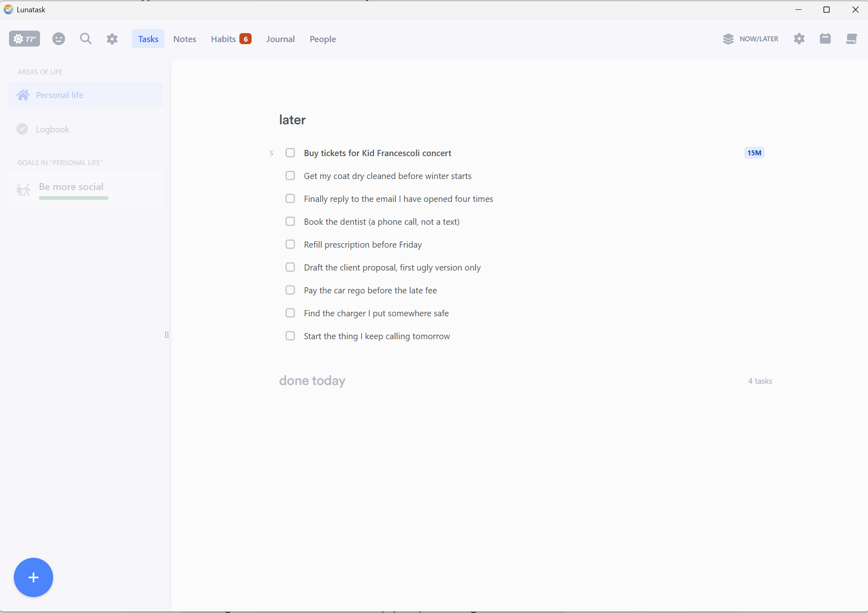
Task: Mark Book the dentist as done
Action: click(x=290, y=221)
